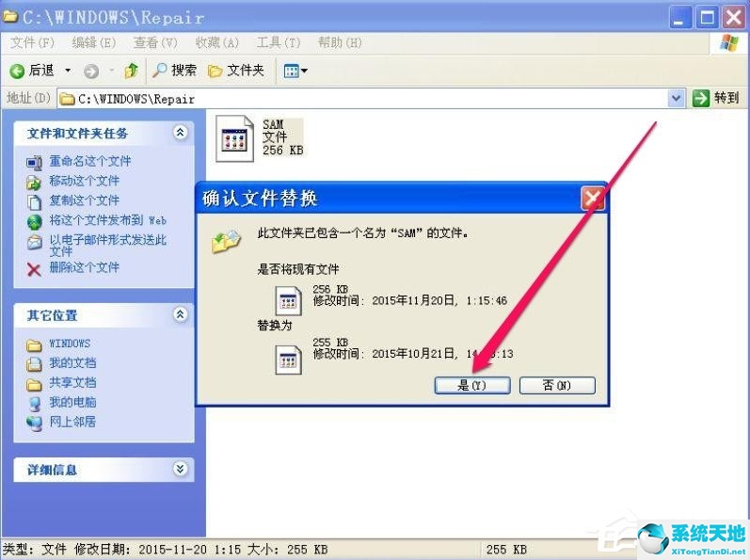Viewport: 750px width, 560px height.
Task: Open the 收藏(A) menu
Action: [216, 43]
